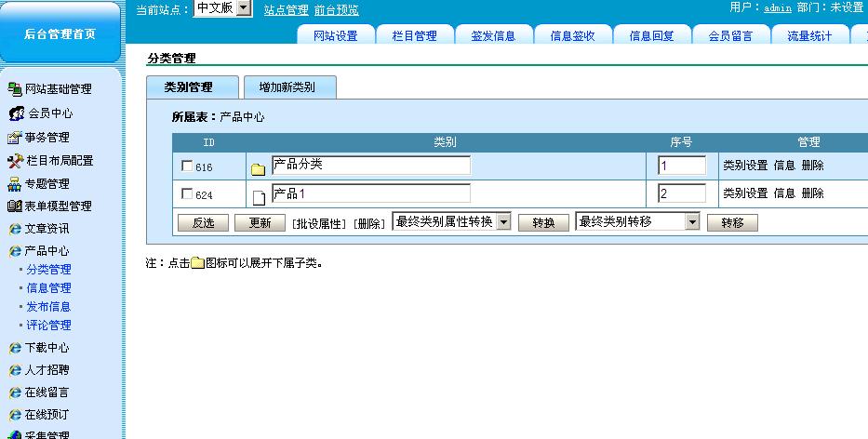
Task: Check the checkbox for ID 624
Action: point(187,194)
